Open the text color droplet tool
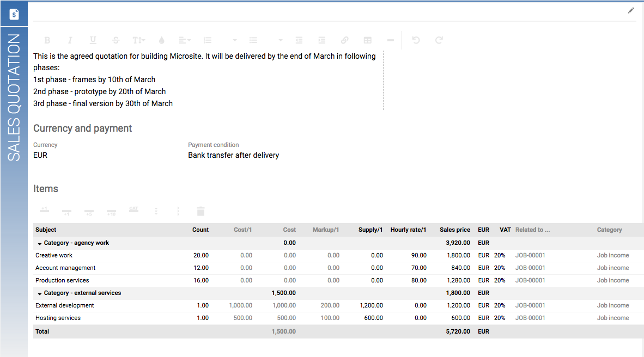 [x=162, y=40]
